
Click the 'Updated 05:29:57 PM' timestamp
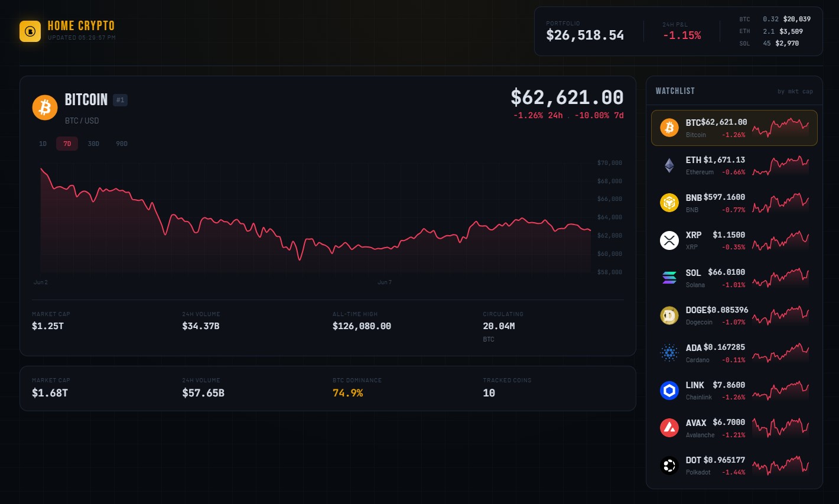[x=82, y=38]
